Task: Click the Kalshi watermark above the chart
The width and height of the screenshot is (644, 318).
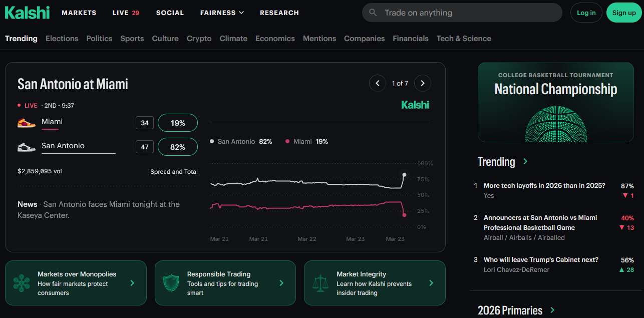Action: tap(415, 105)
